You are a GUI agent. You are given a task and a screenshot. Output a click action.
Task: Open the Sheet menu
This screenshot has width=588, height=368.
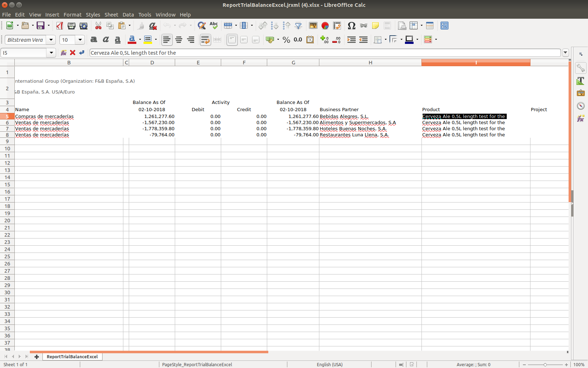pos(111,15)
